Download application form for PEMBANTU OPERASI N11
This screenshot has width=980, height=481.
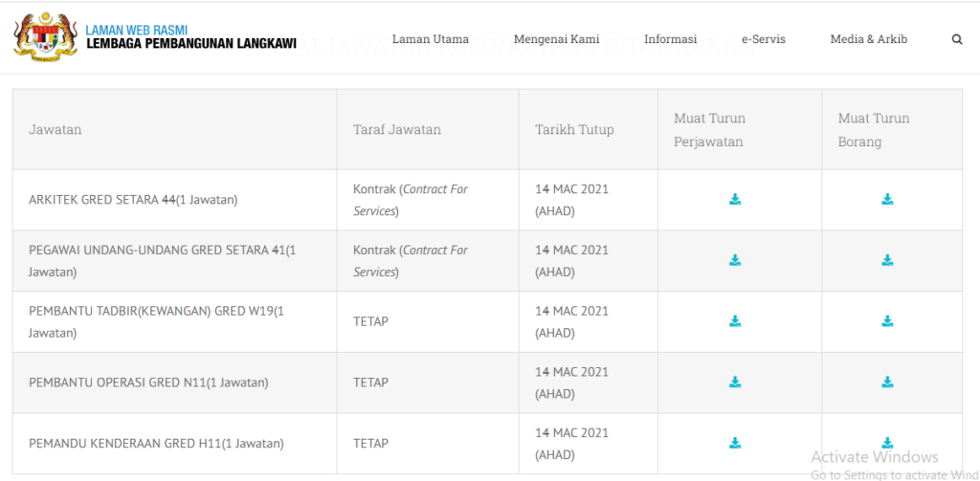click(887, 383)
